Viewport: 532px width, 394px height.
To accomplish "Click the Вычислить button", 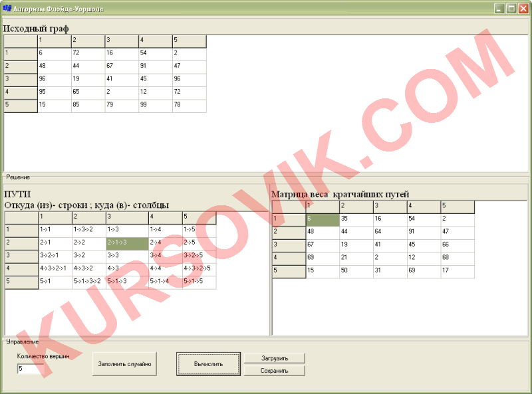I will click(208, 364).
